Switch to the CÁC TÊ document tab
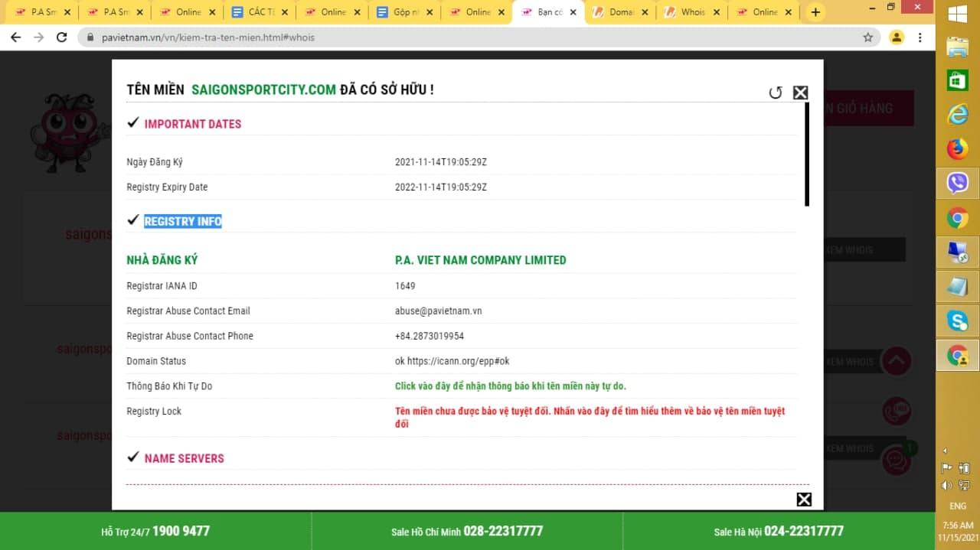The height and width of the screenshot is (550, 980). (x=260, y=12)
